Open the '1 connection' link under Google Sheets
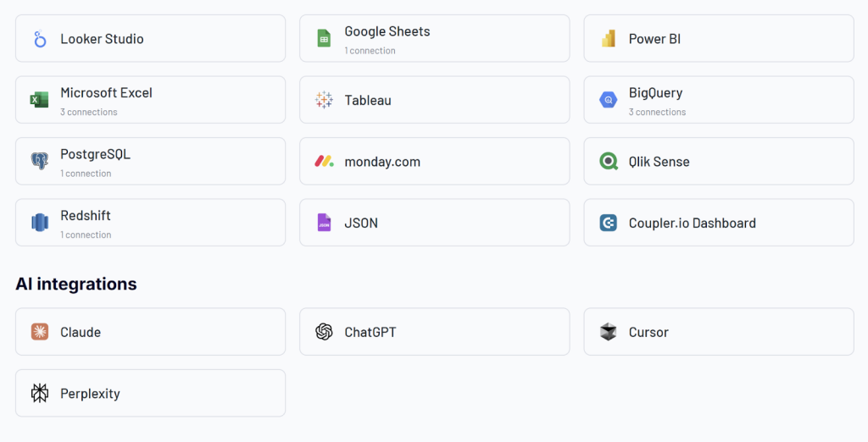Image resolution: width=868 pixels, height=442 pixels. click(370, 51)
